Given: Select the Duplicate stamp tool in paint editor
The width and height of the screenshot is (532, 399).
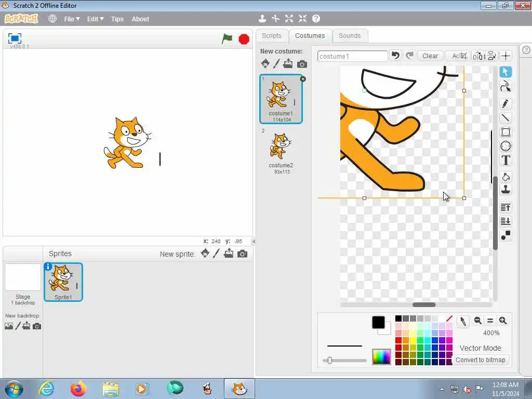Looking at the screenshot, I should point(506,190).
